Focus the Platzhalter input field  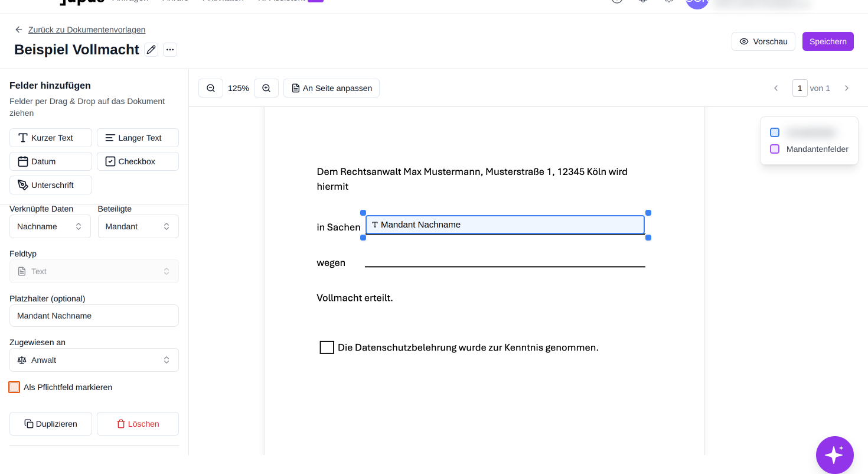pos(94,316)
